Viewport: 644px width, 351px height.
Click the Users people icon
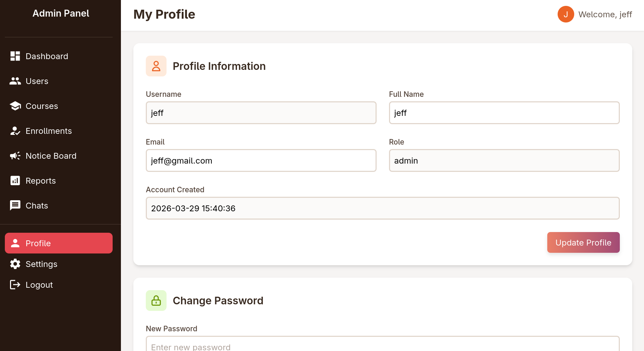(x=15, y=81)
